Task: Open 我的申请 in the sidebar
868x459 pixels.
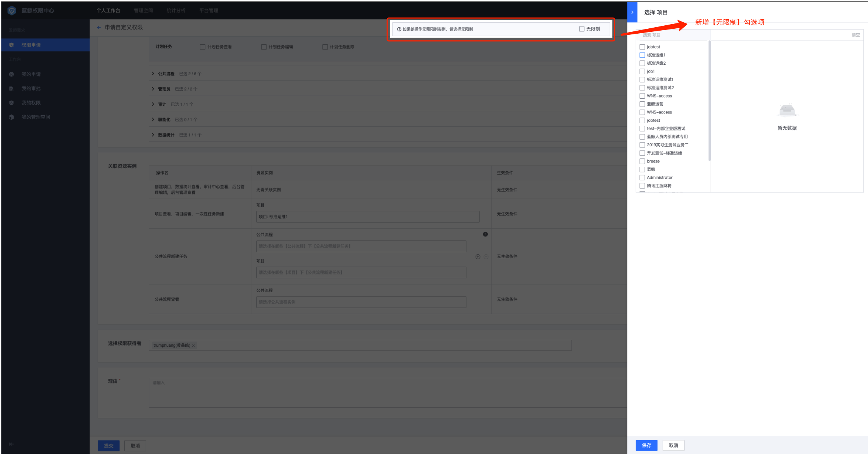Action: (31, 74)
